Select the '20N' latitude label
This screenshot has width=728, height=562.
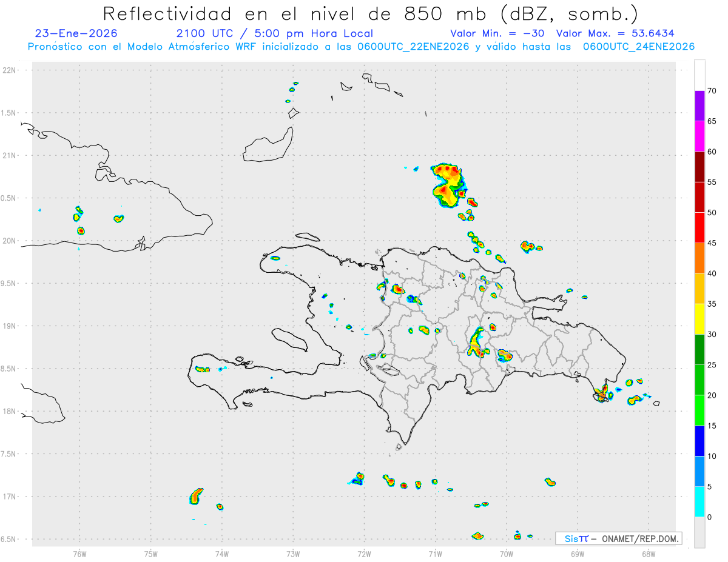coord(10,241)
